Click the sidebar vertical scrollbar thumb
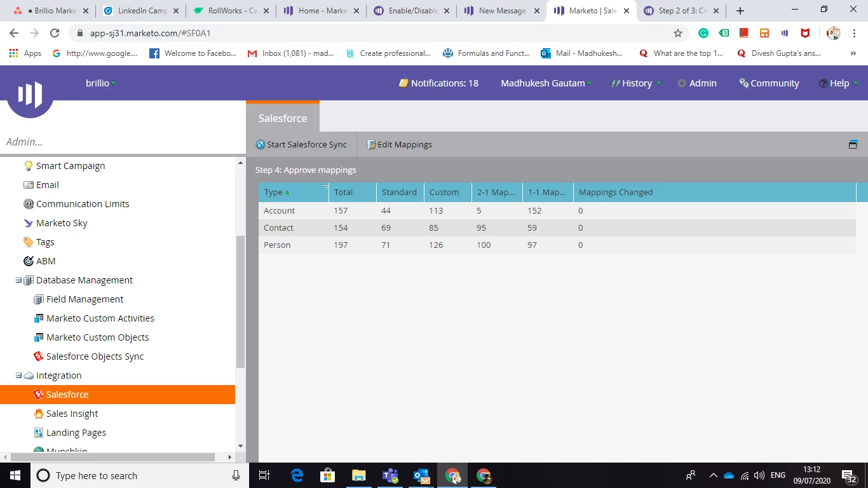868x488 pixels. coord(240,301)
